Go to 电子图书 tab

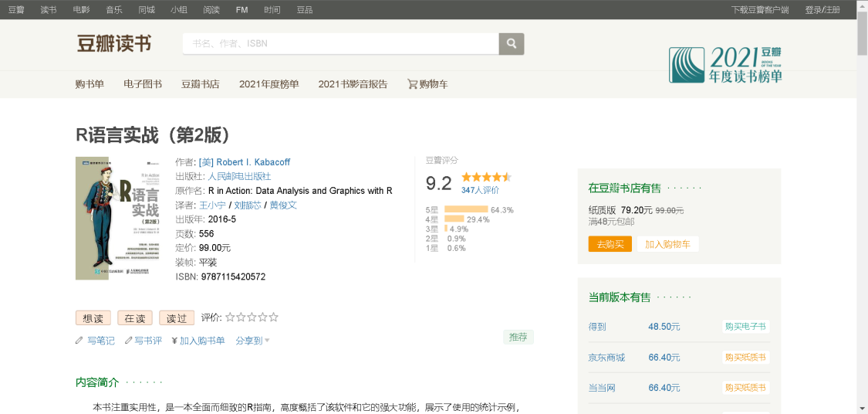[x=143, y=84]
